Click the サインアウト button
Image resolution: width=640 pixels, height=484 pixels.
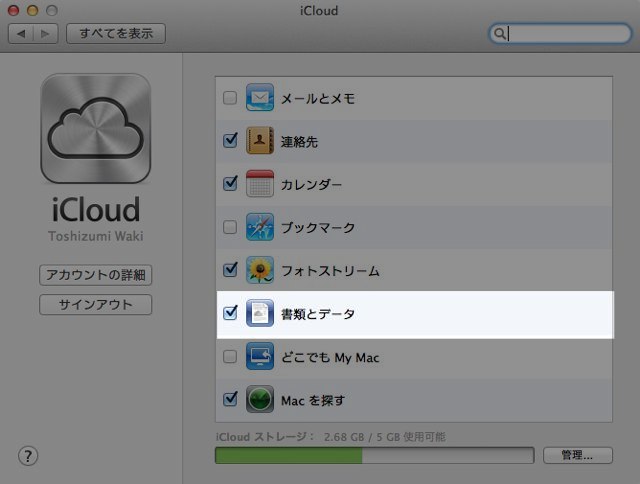pos(96,305)
